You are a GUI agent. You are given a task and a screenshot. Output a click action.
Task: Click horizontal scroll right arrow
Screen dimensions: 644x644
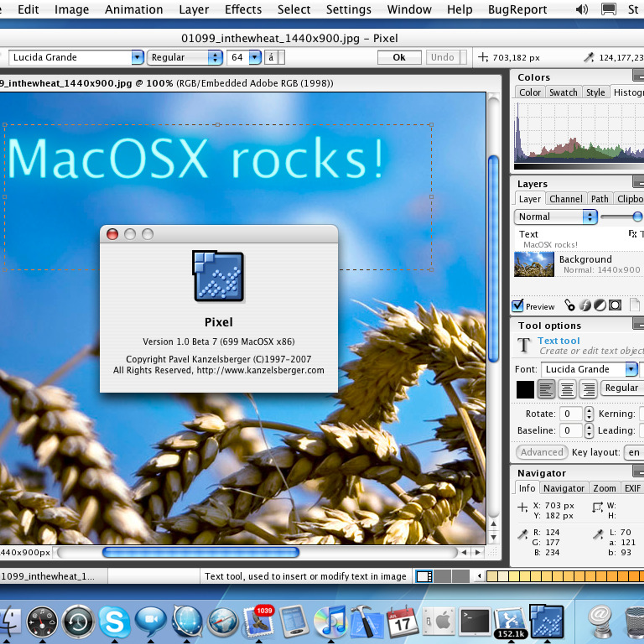coord(478,552)
